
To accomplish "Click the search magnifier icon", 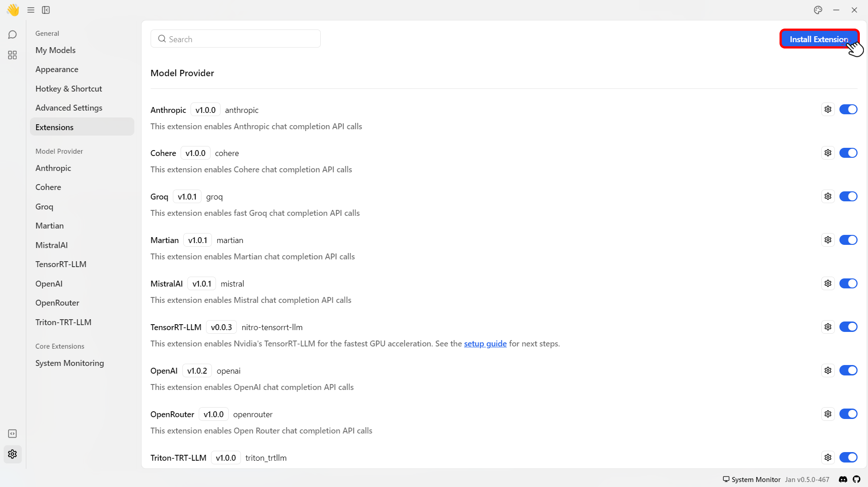I will point(162,39).
